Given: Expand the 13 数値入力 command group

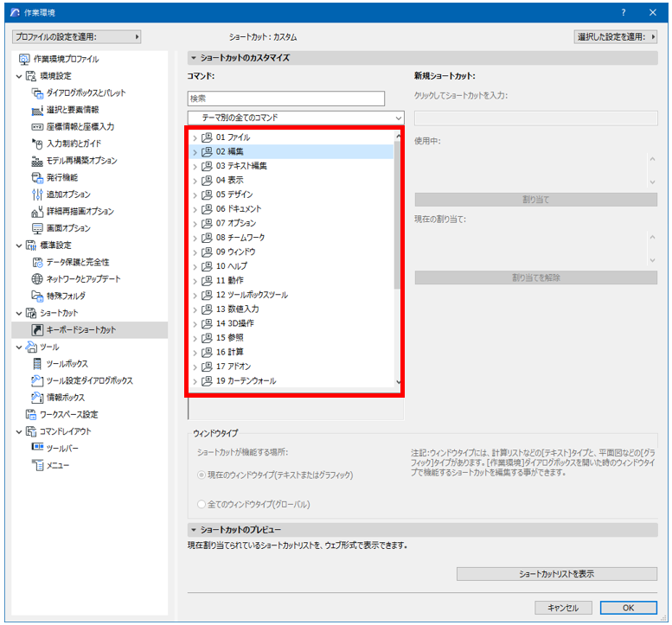Looking at the screenshot, I should tap(195, 310).
